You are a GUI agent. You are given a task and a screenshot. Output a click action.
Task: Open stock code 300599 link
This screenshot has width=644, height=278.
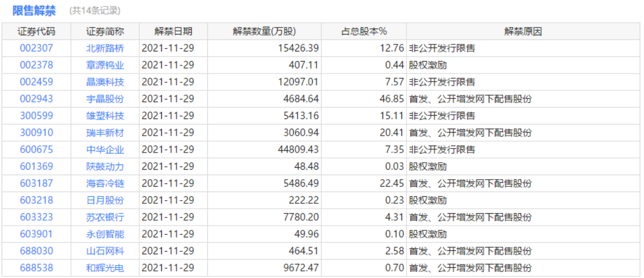click(x=36, y=116)
